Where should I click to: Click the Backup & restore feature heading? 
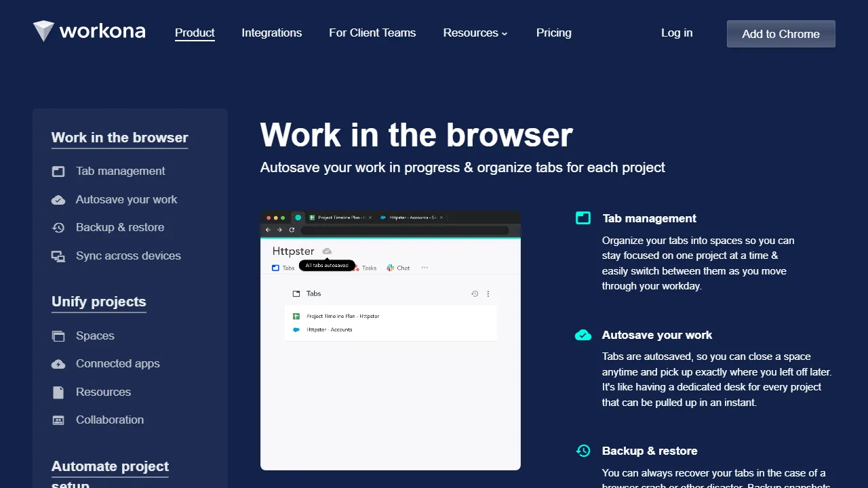coord(650,451)
